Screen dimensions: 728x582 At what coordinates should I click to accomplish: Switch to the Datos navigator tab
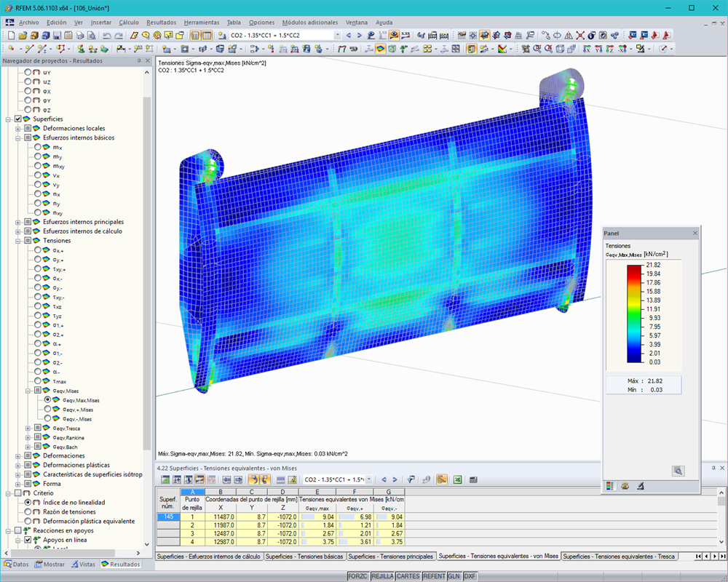tap(17, 565)
